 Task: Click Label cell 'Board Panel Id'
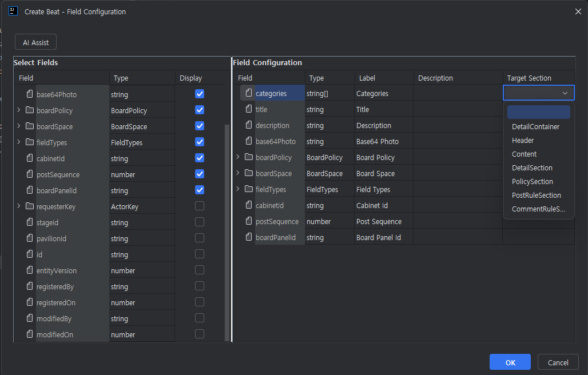383,237
